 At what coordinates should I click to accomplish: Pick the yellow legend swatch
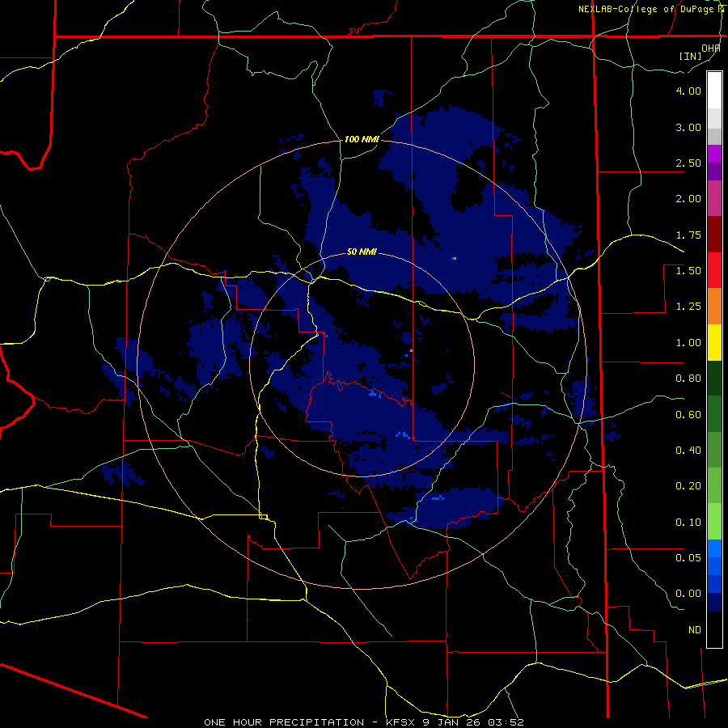point(714,342)
